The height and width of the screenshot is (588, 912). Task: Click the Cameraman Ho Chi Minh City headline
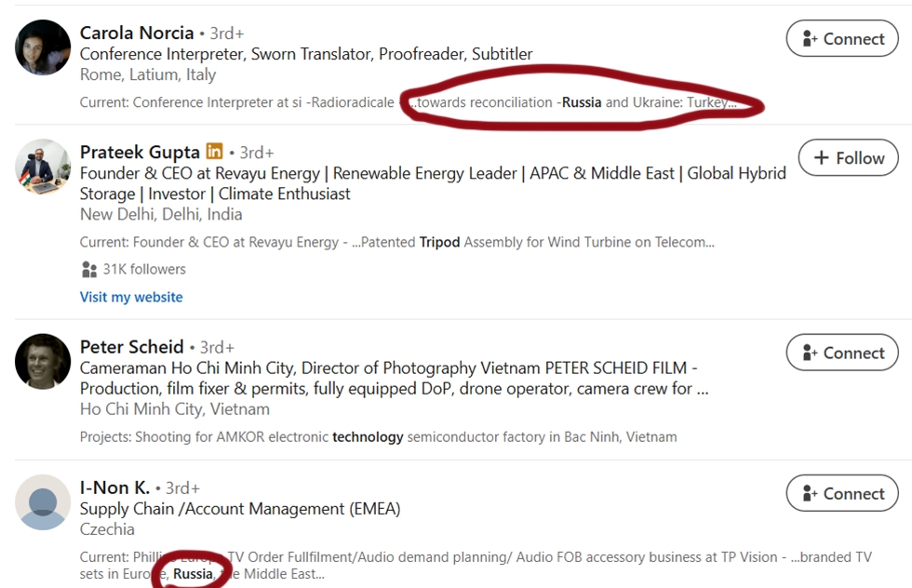(x=395, y=378)
